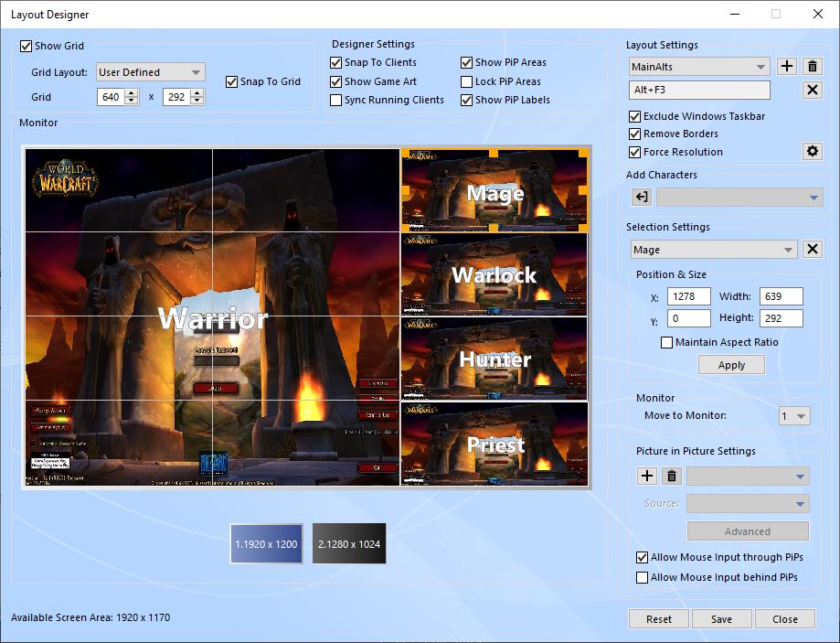840x643 pixels.
Task: Open the Grid Layout User Defined dropdown
Action: click(x=150, y=72)
